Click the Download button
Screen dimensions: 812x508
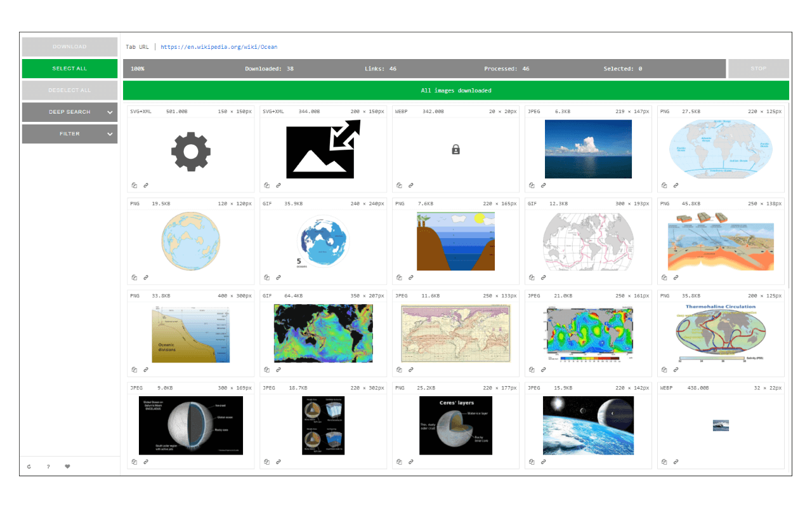coord(70,47)
